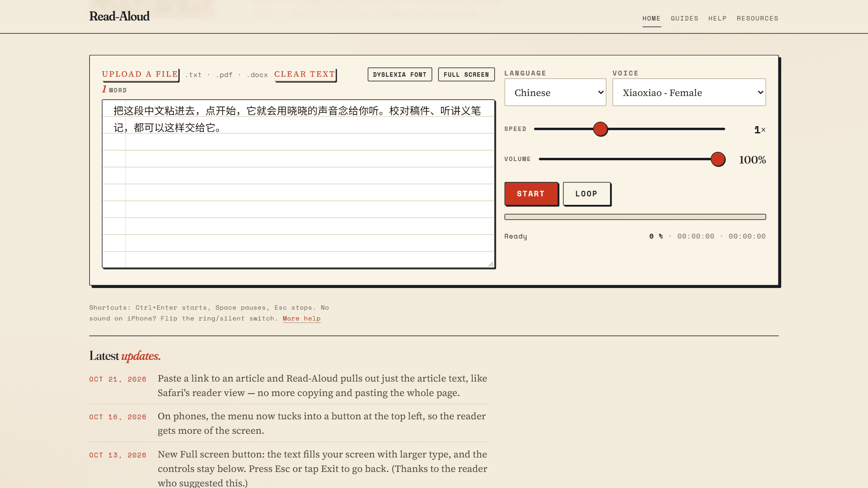Click the 1× speed value
The image size is (868, 488).
[x=760, y=129]
